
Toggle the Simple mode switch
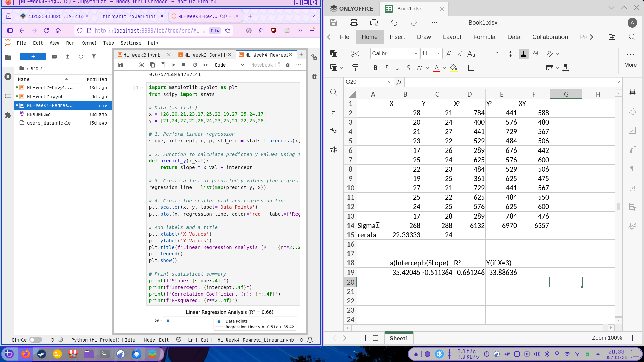35,340
